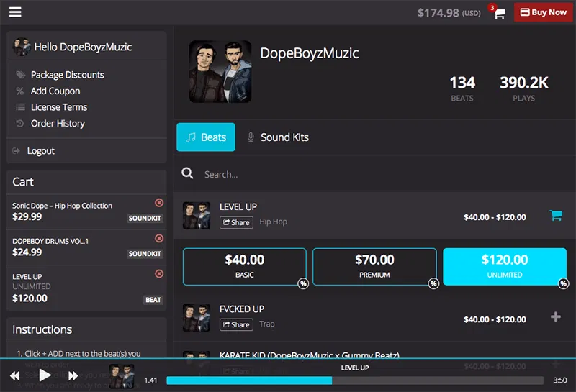Remove Sonic Dope soundkit from cart

159,203
